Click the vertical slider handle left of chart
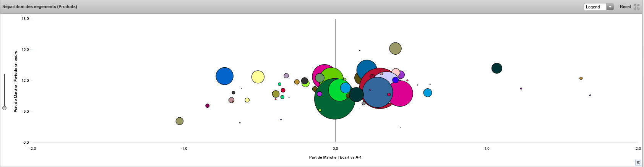This screenshot has height=167, width=644. (x=4, y=108)
